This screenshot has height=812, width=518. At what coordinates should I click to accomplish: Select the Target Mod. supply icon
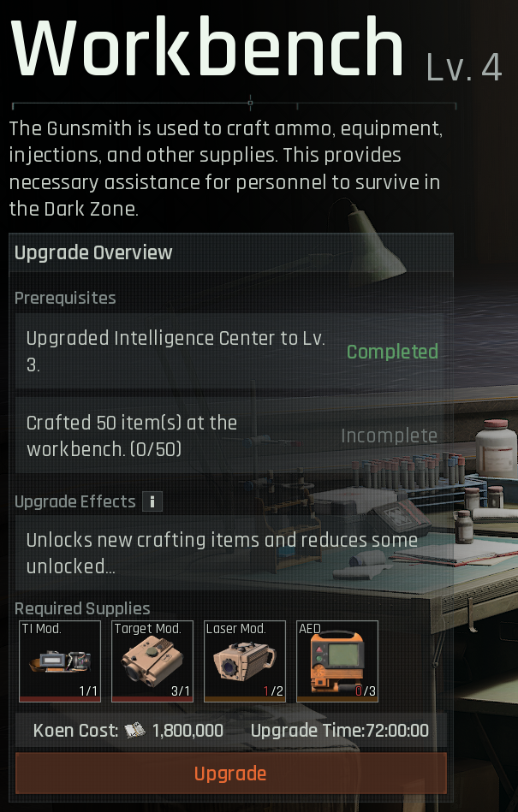pyautogui.click(x=152, y=661)
